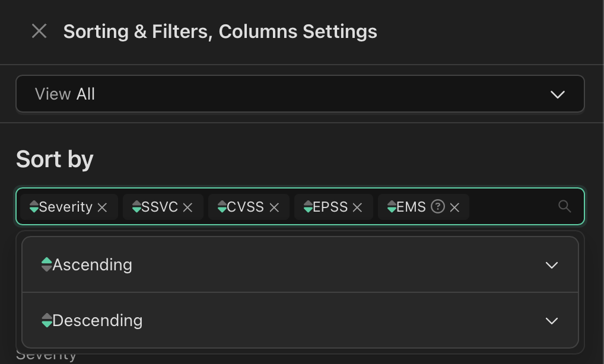
Task: Click the sort arrows icon on SSVC chip
Action: 138,207
